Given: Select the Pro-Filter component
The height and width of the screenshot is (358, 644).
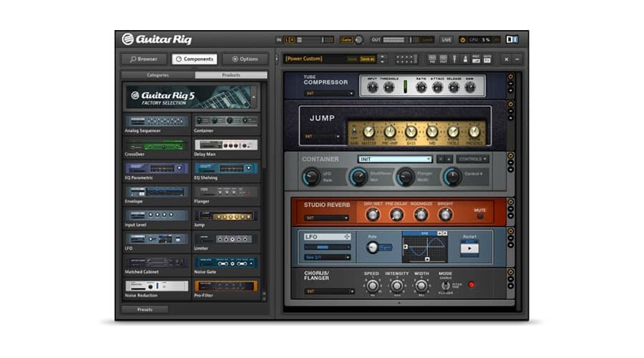Looking at the screenshot, I should 226,289.
